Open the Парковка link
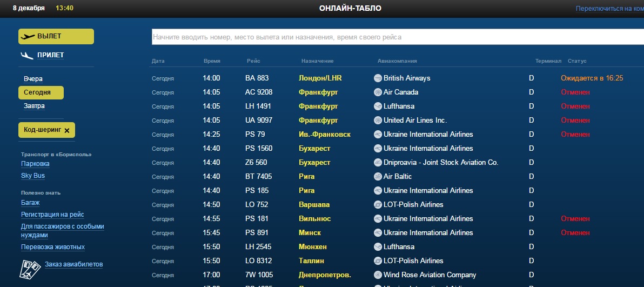This screenshot has width=644, height=287. pos(35,164)
